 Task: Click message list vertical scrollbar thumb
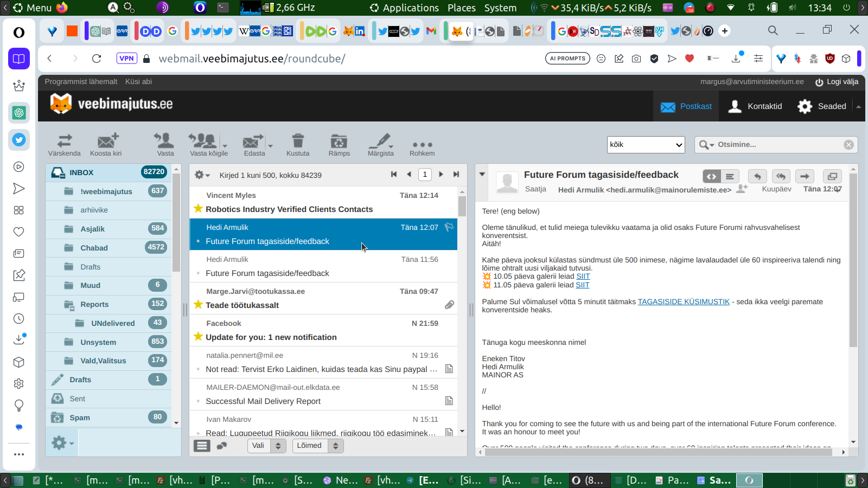pyautogui.click(x=462, y=206)
